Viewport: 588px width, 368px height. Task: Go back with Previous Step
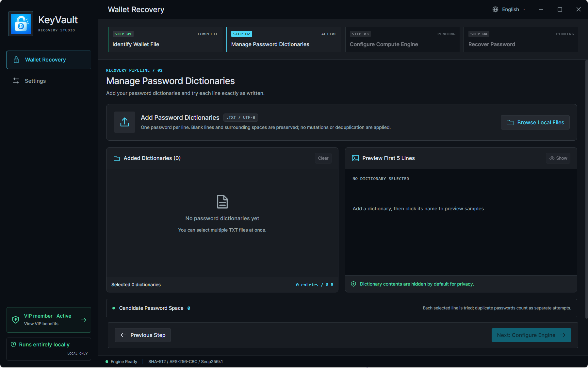tap(142, 335)
